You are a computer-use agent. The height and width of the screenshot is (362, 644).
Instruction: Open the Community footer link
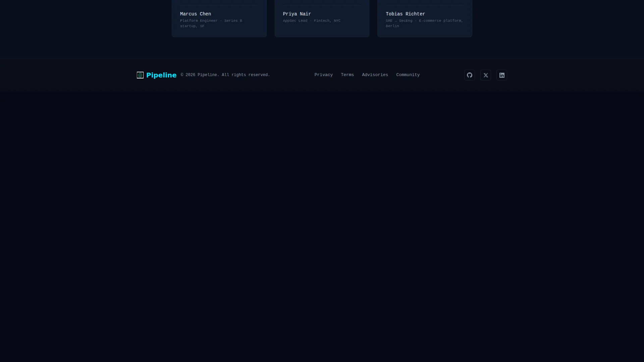point(408,75)
